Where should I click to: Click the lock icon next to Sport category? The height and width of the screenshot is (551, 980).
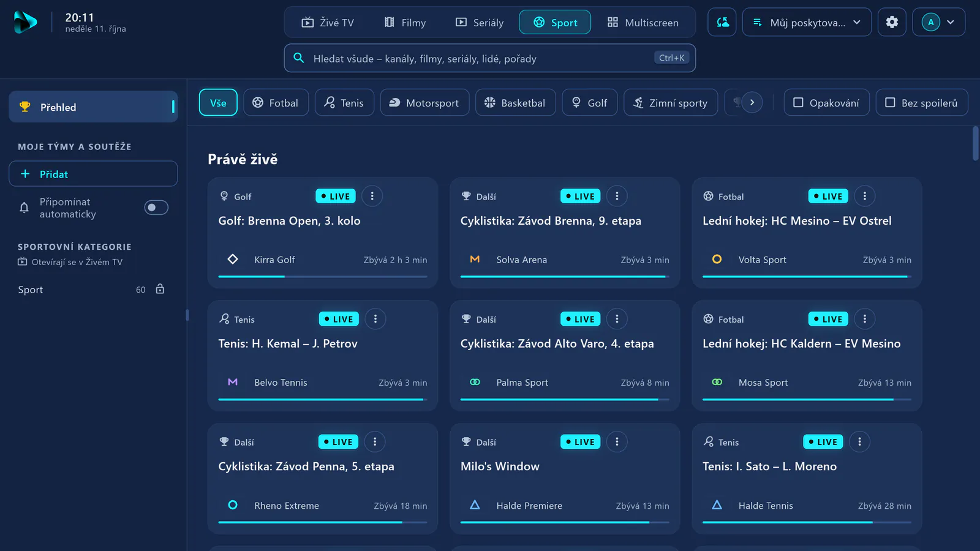point(160,289)
